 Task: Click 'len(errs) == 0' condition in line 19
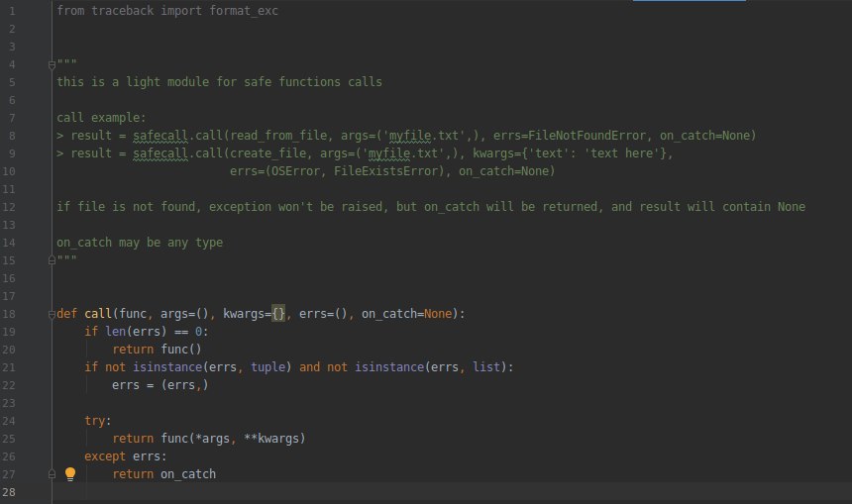pyautogui.click(x=154, y=332)
